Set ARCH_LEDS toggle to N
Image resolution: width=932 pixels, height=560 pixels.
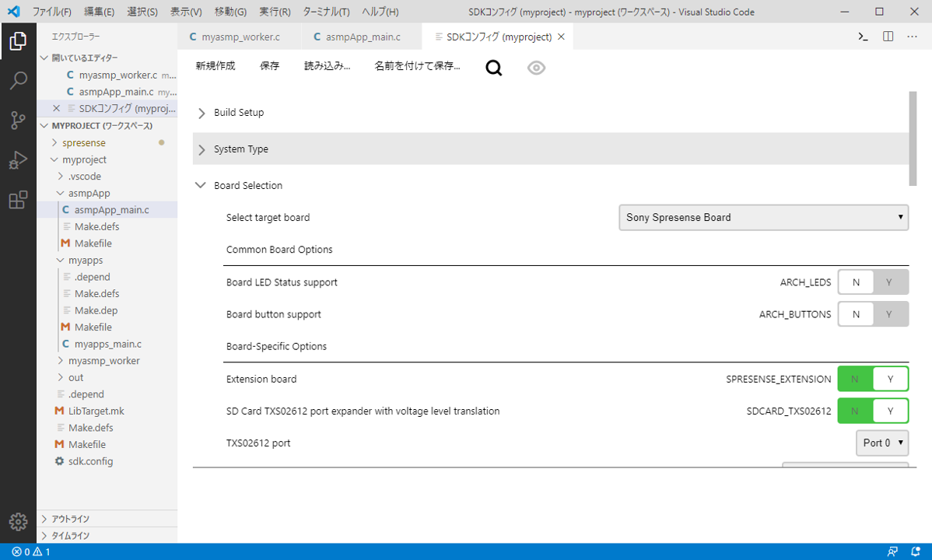click(855, 282)
